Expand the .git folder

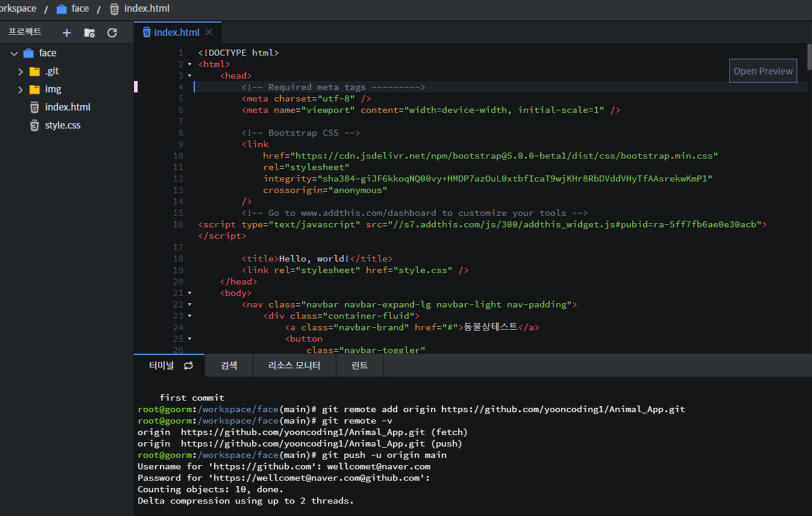click(x=20, y=71)
